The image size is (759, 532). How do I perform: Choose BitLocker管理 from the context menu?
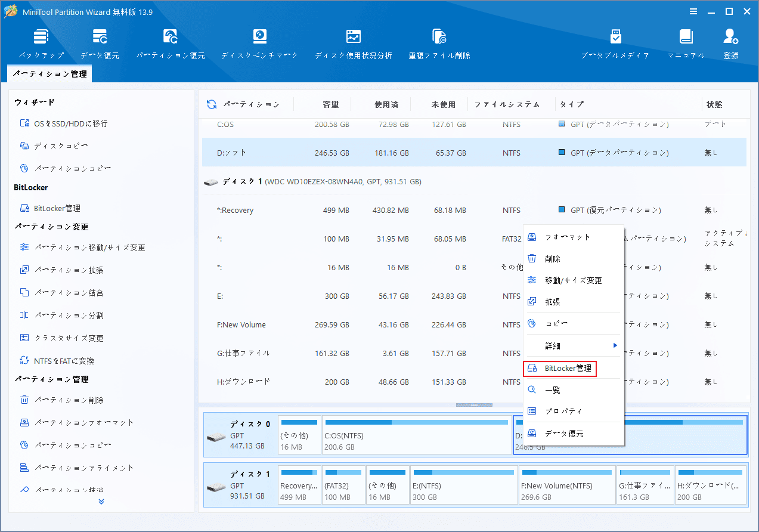click(560, 369)
